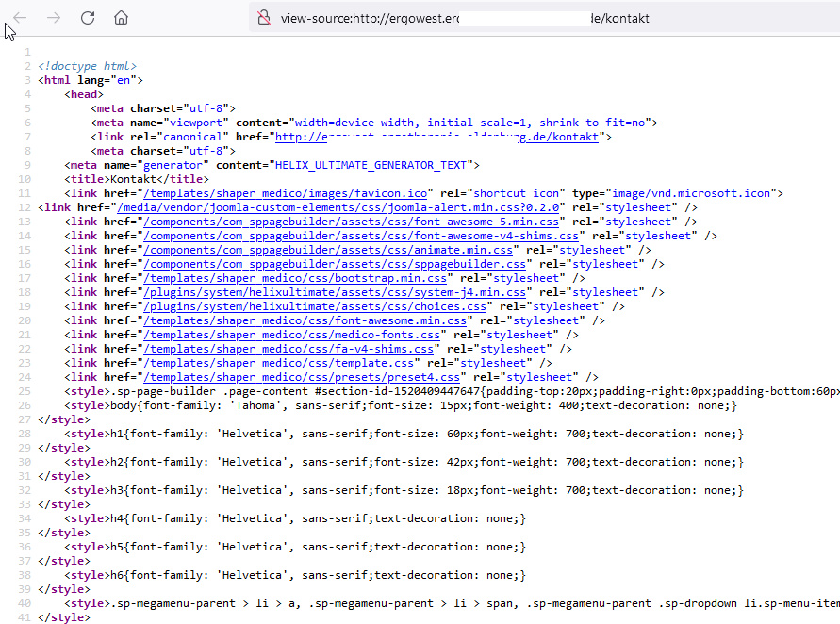Screen dimensions: 840x624
Task: Reload the page with the refresh icon
Action: click(88, 18)
